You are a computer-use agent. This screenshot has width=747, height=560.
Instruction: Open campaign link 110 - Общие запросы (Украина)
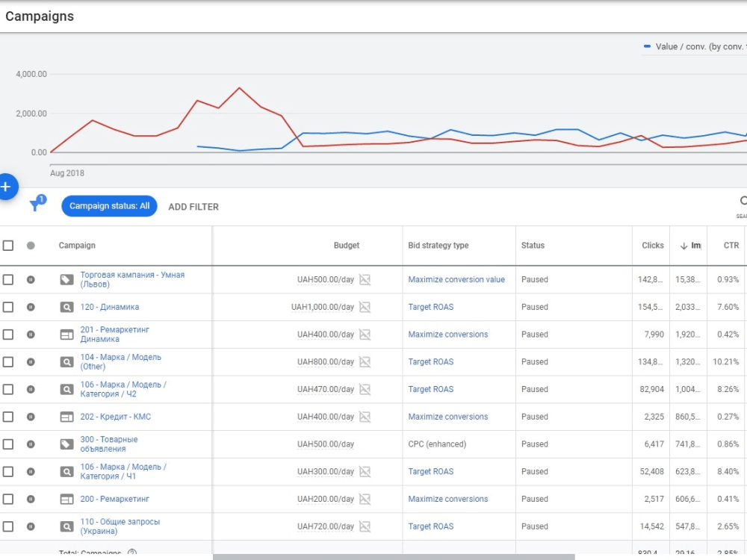(120, 526)
